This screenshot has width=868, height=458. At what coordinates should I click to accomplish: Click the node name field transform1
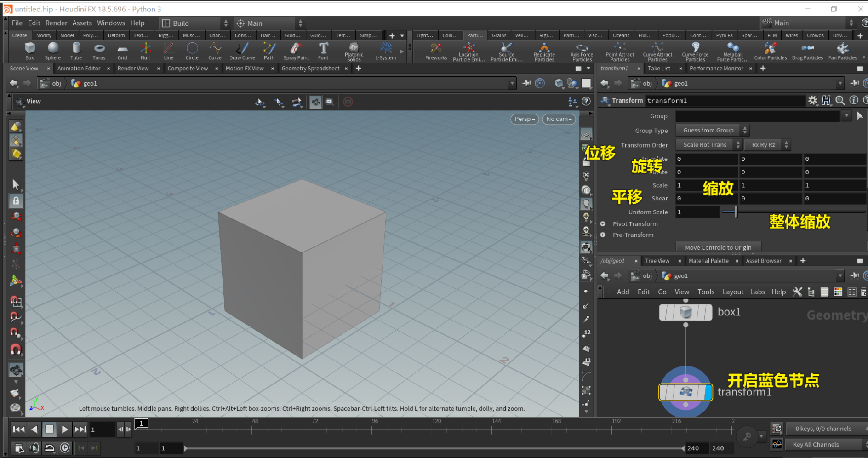click(725, 101)
